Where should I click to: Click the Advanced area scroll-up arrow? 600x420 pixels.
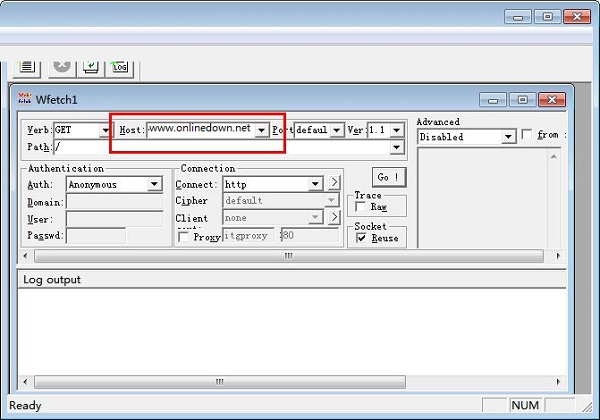click(554, 156)
